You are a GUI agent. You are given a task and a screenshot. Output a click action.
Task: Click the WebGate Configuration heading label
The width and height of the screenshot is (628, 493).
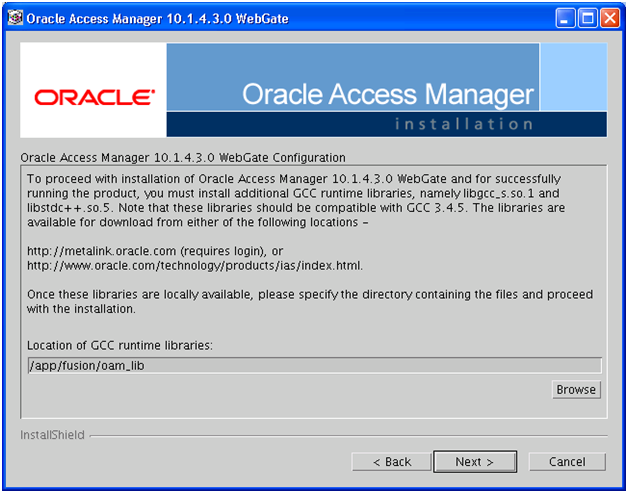tap(183, 158)
